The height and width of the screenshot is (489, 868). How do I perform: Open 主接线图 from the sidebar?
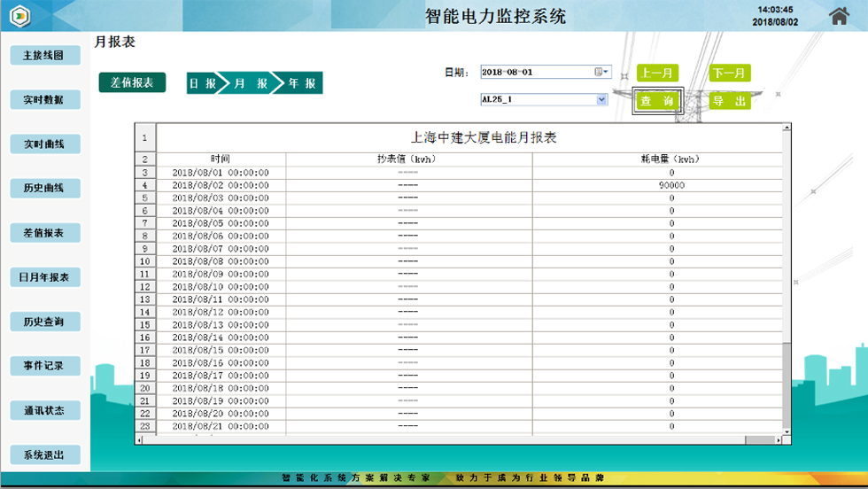(43, 56)
